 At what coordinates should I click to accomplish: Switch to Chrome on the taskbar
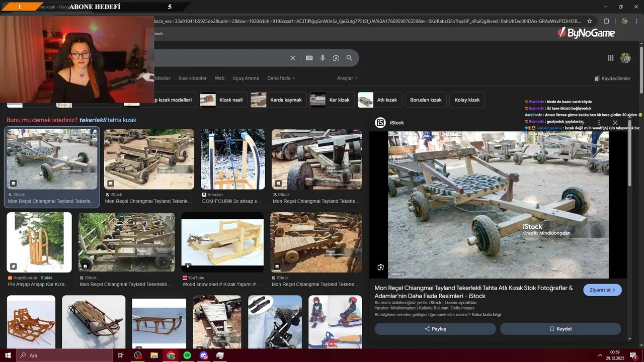[x=171, y=355]
